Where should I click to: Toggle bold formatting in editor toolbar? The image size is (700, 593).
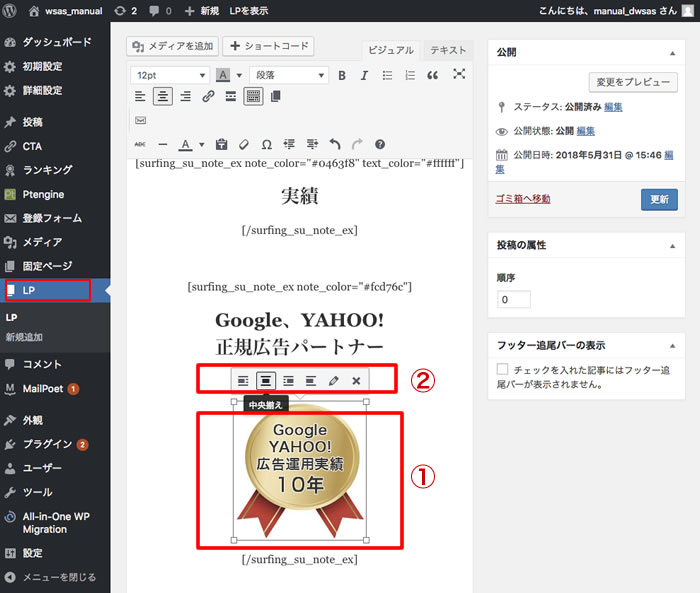pyautogui.click(x=342, y=75)
